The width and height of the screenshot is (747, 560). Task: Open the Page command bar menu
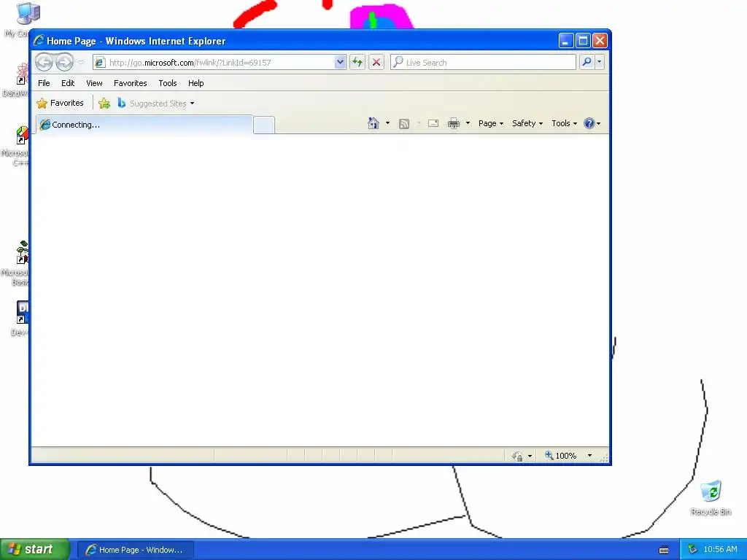(x=491, y=123)
